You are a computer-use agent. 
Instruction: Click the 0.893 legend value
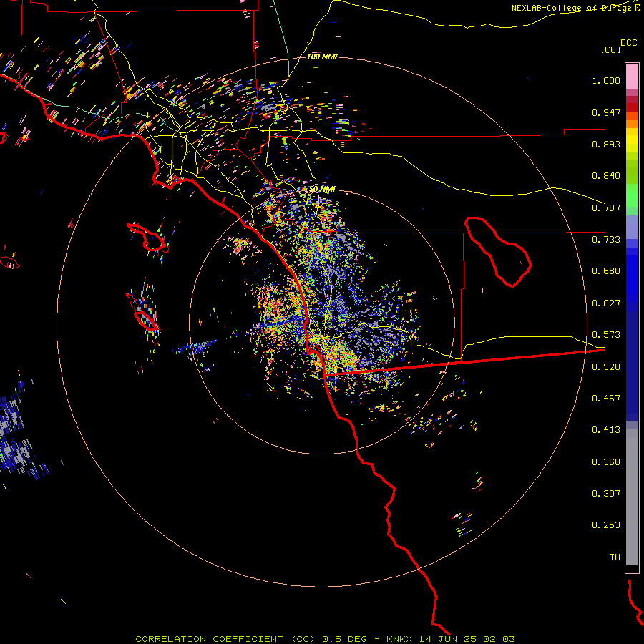click(x=606, y=144)
